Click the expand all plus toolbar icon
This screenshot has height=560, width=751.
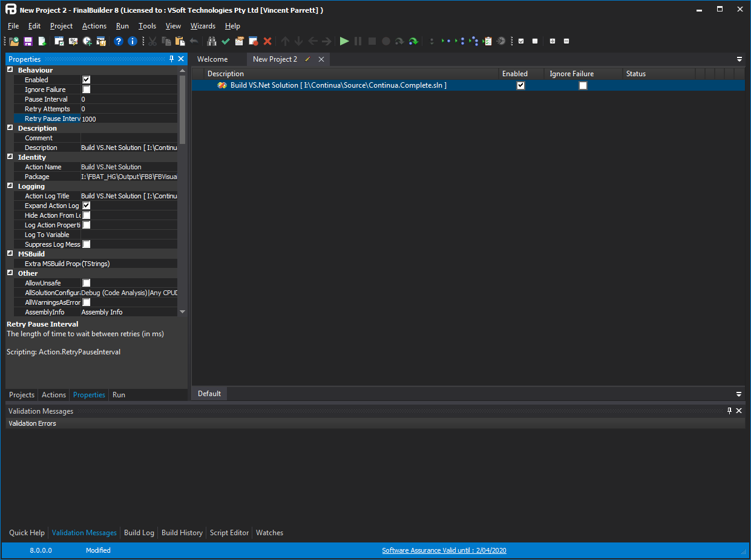pos(553,41)
